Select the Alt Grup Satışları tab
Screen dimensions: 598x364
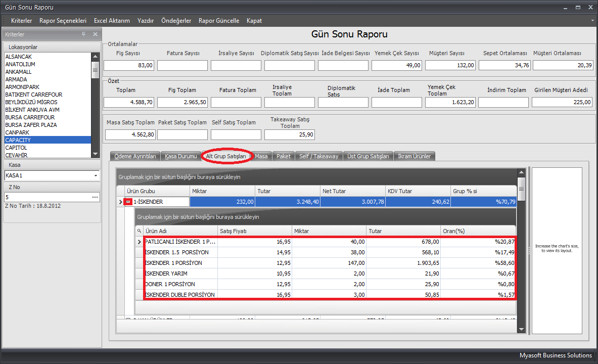tap(226, 156)
